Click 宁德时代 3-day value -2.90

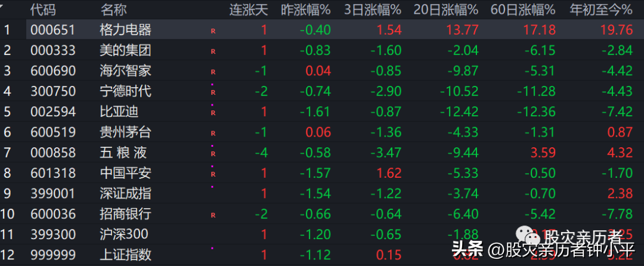click(x=386, y=91)
